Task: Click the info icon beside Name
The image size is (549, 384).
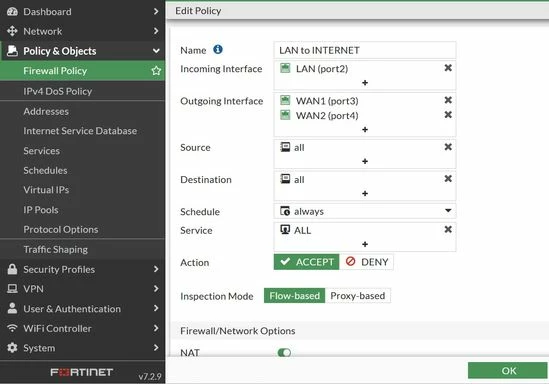Action: (x=218, y=49)
